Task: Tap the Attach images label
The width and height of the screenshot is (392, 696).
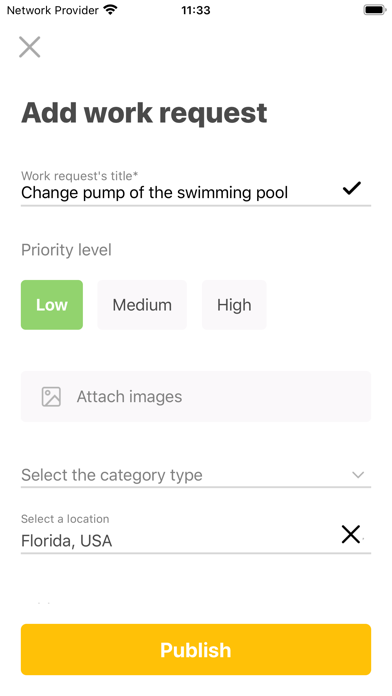Action: tap(129, 396)
